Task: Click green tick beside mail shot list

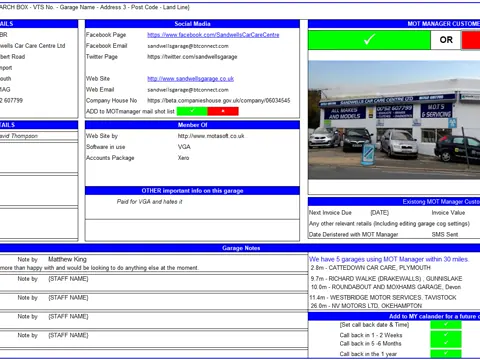Action: click(192, 111)
